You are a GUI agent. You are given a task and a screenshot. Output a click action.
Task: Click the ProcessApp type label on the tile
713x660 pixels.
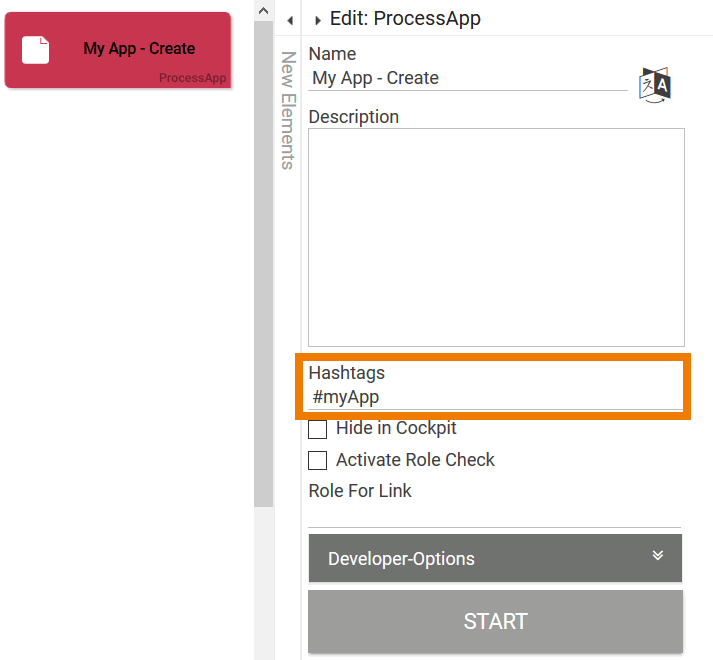point(192,78)
